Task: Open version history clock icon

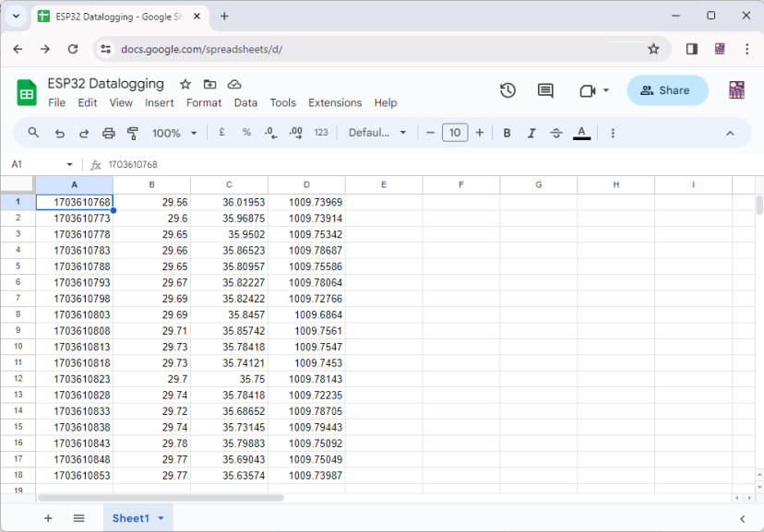Action: coord(507,90)
